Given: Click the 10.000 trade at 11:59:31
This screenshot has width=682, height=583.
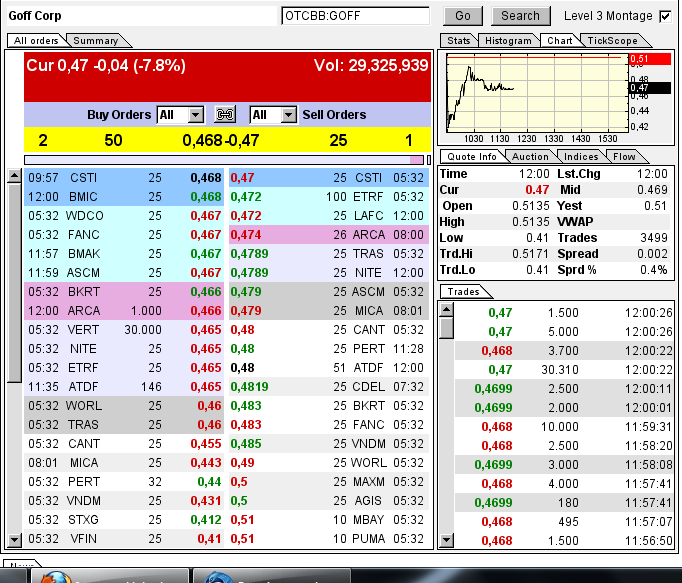Looking at the screenshot, I should coord(565,426).
